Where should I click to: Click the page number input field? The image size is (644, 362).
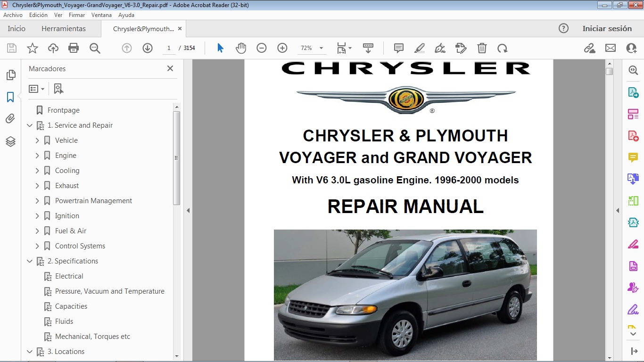click(x=168, y=48)
